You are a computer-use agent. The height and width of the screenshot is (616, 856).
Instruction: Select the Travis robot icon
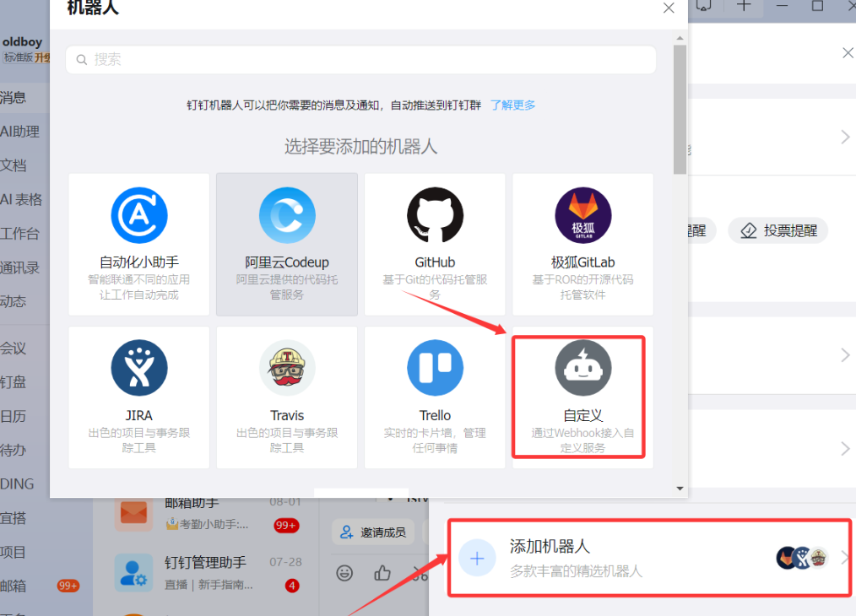pos(287,368)
